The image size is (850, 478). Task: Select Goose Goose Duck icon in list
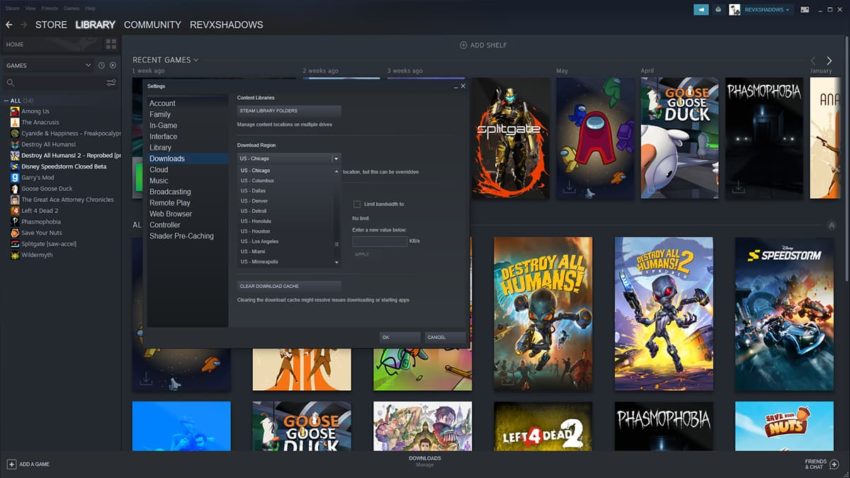15,189
